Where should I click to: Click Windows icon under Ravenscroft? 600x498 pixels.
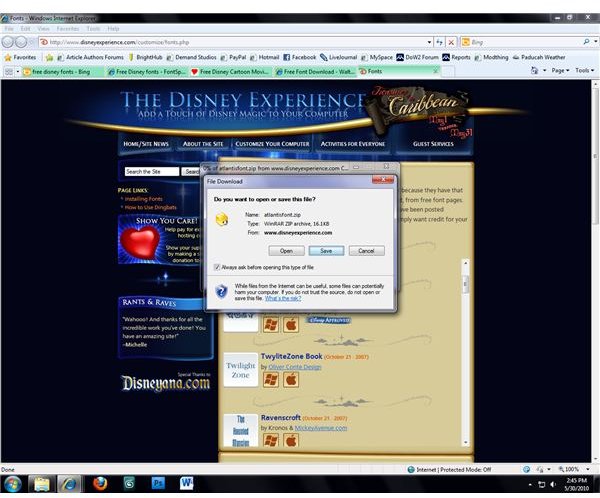(271, 440)
